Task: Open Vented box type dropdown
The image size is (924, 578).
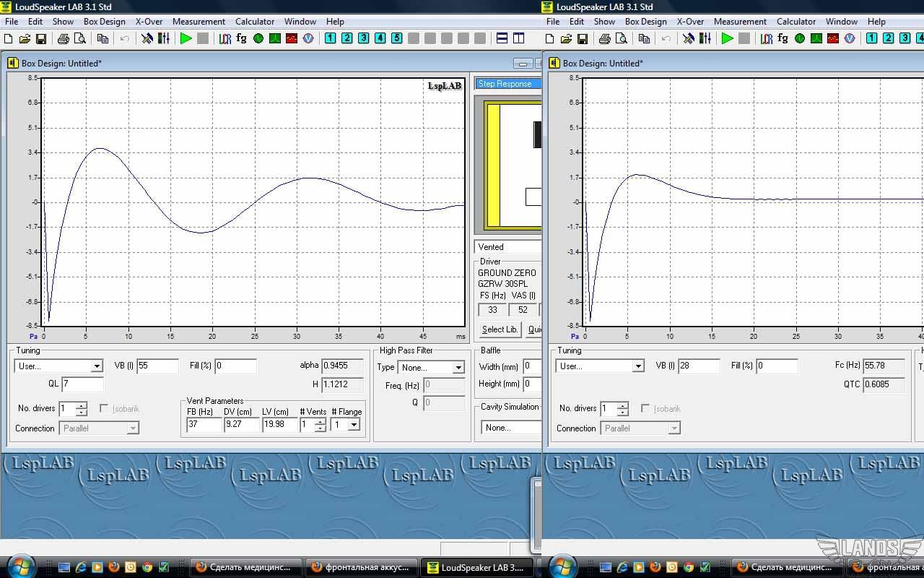Action: (x=509, y=247)
